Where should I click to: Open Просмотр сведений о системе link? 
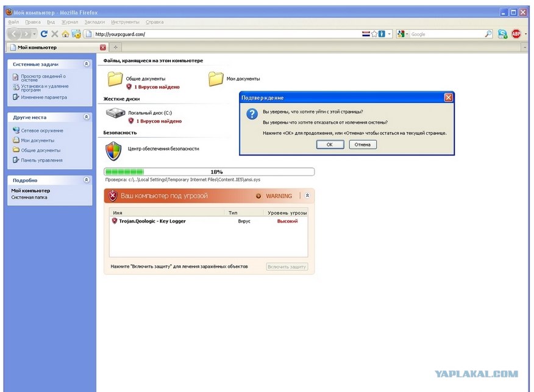click(43, 78)
